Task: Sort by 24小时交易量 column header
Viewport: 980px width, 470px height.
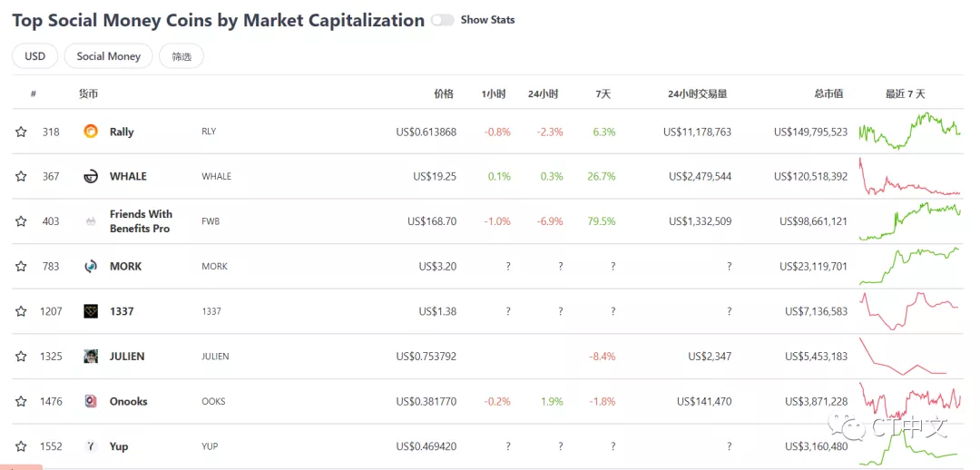Action: 697,93
